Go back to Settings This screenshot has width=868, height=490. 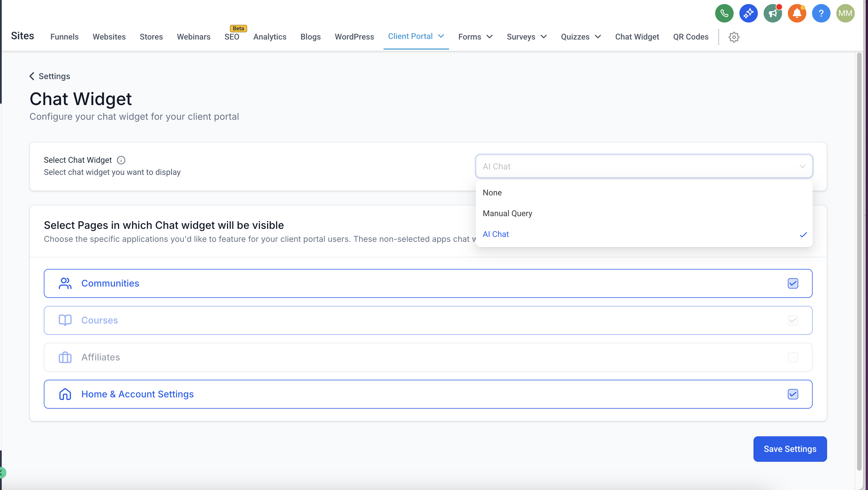tap(50, 76)
